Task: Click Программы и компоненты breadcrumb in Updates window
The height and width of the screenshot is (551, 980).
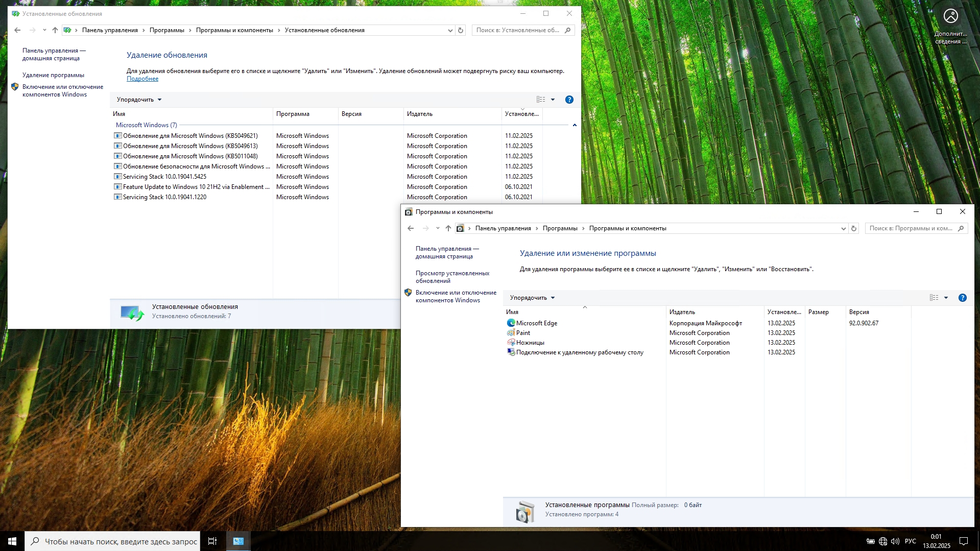Action: 234,30
